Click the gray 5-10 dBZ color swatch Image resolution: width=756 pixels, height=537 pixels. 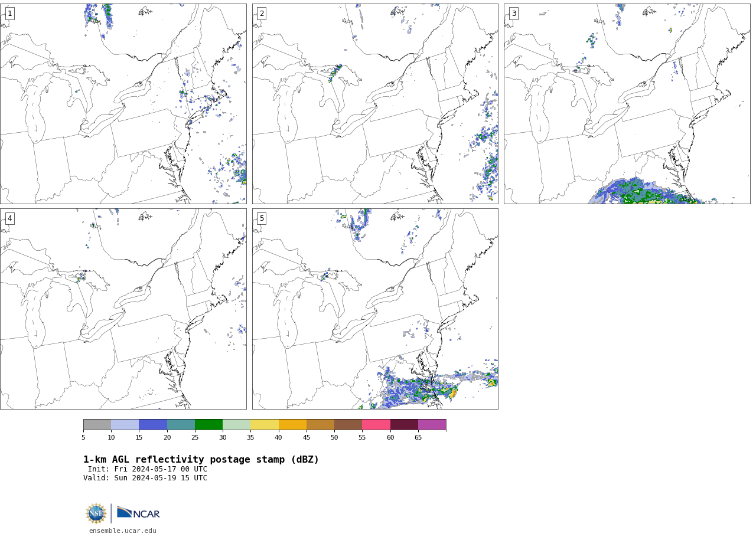pos(97,425)
